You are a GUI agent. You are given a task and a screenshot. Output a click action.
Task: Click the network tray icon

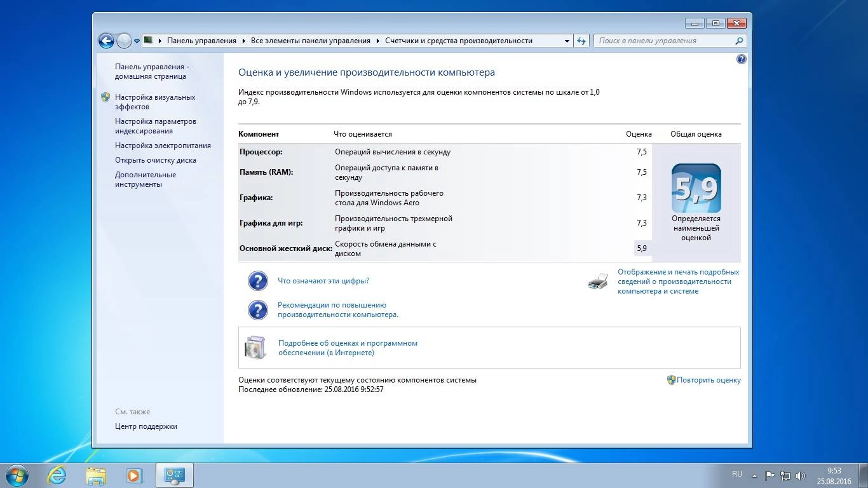pos(785,475)
